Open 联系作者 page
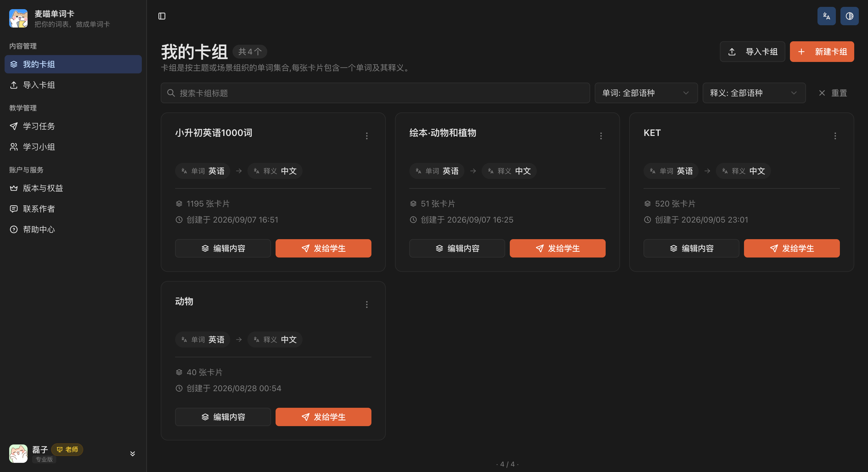 click(73, 209)
